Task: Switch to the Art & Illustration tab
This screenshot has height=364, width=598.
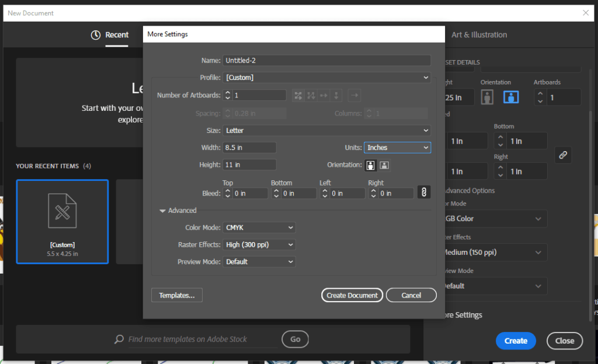Action: (479, 35)
